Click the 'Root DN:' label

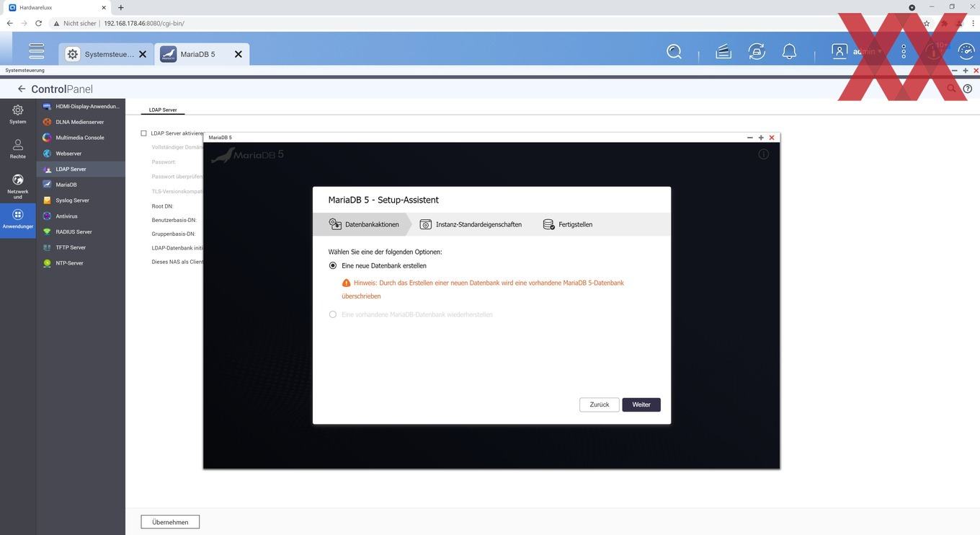[162, 206]
